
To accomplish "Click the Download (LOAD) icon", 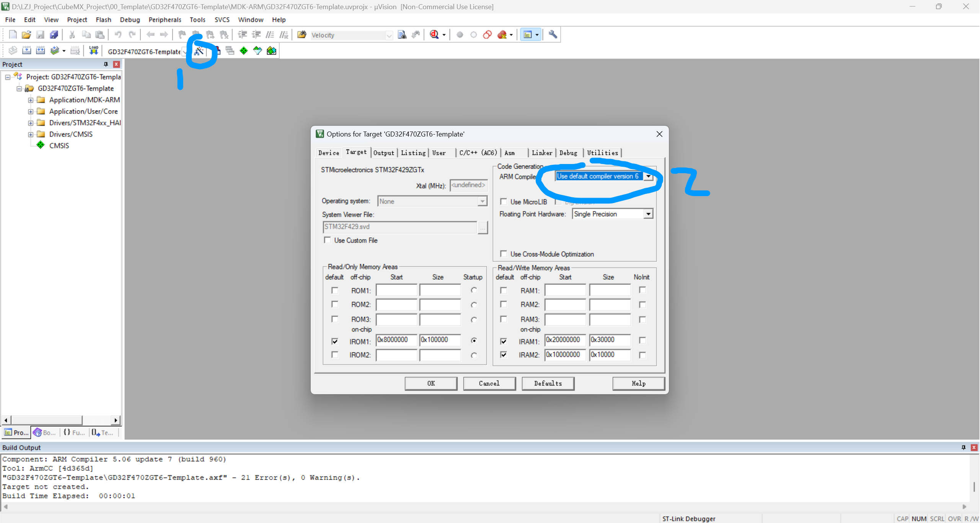I will coord(94,51).
